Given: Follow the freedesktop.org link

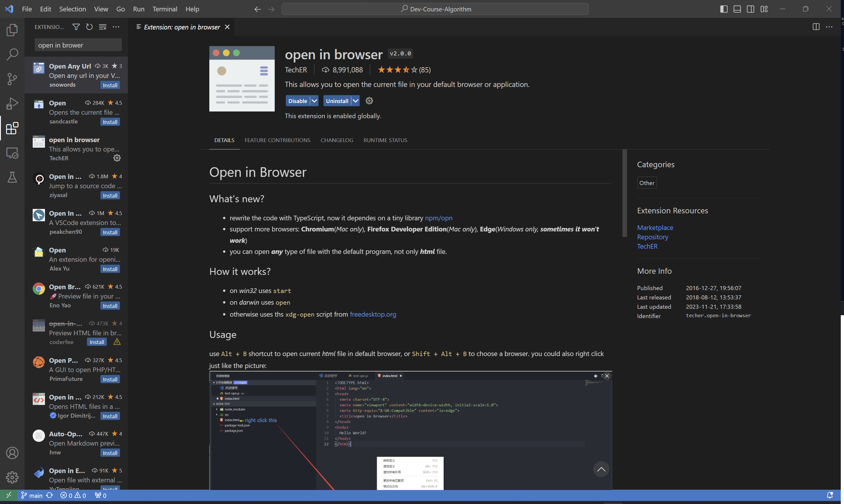Looking at the screenshot, I should [373, 315].
